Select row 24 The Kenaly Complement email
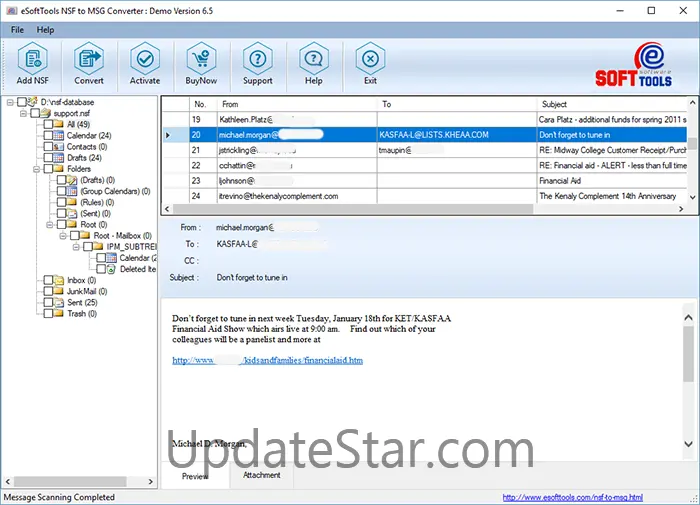 point(424,196)
